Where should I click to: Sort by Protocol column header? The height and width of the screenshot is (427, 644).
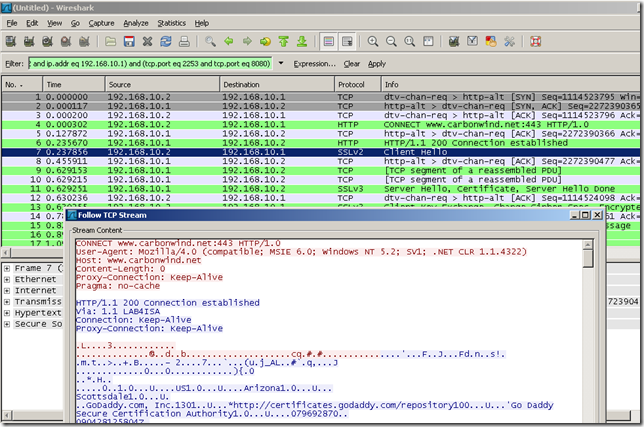click(x=357, y=85)
